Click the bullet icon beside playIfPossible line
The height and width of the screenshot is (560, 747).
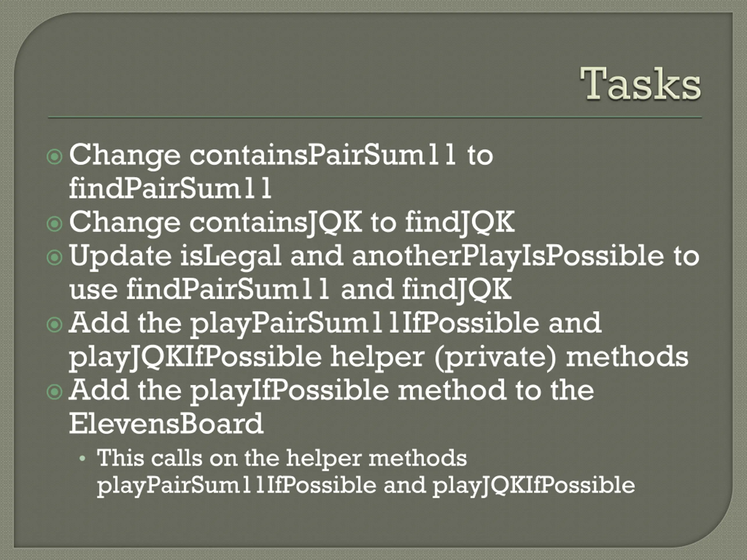[x=54, y=392]
